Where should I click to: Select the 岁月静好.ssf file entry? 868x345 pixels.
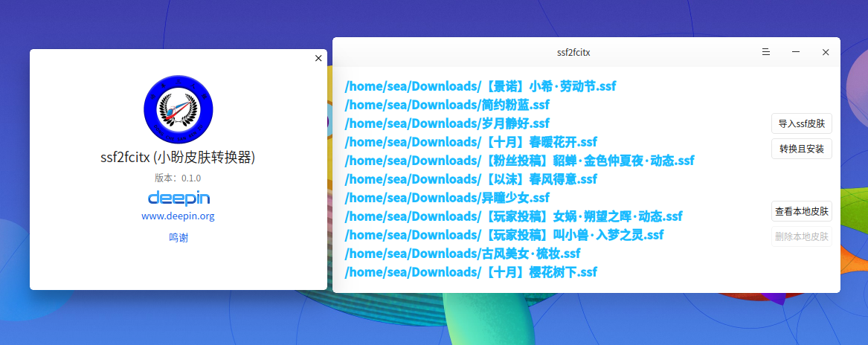coord(447,123)
